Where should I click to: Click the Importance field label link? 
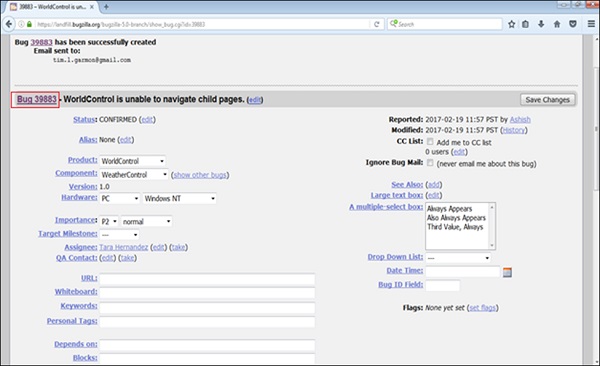tap(76, 220)
